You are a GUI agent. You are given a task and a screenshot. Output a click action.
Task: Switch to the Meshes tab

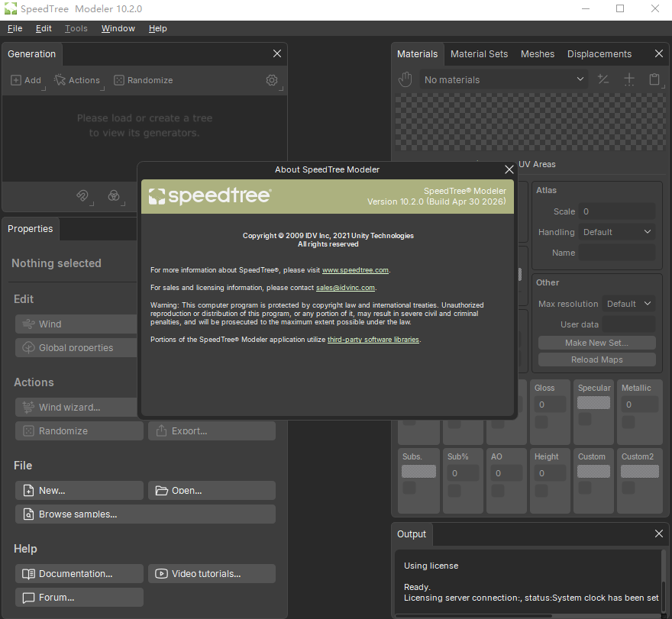point(538,54)
